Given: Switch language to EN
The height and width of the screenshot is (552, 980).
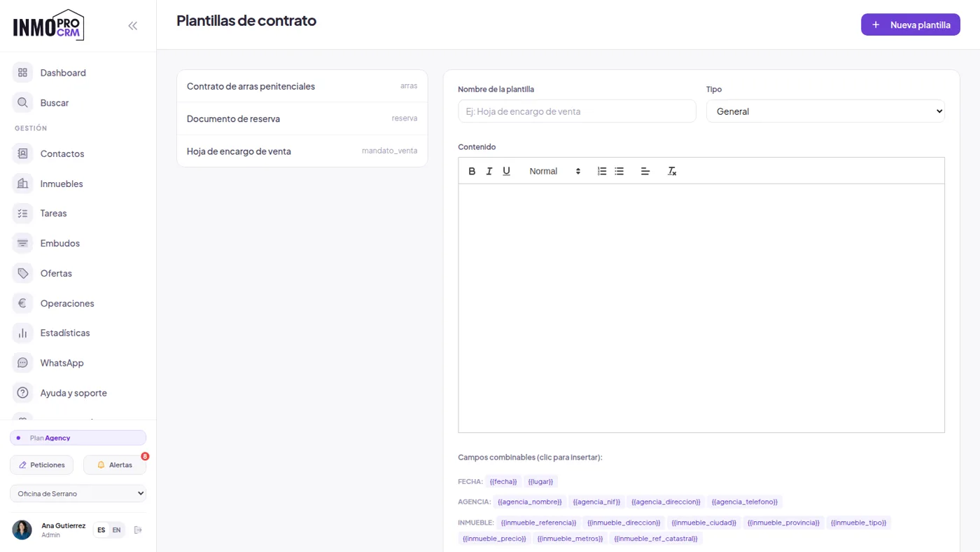Looking at the screenshot, I should [117, 530].
